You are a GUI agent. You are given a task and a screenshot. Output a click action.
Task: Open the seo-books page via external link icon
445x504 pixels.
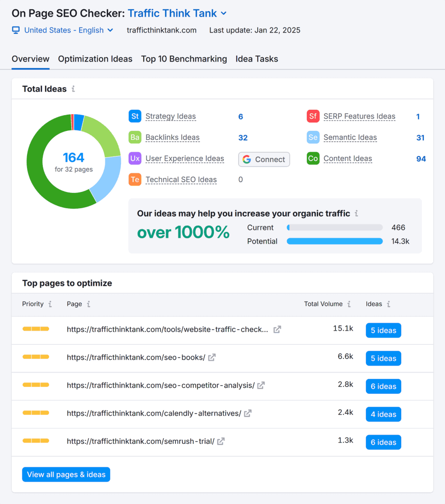pos(211,357)
